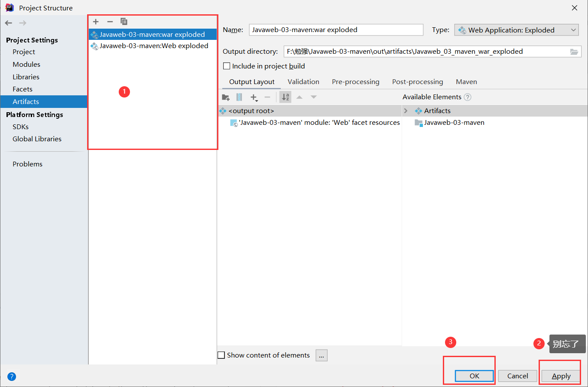The image size is (588, 387).
Task: Select the <output root> row
Action: [309, 111]
